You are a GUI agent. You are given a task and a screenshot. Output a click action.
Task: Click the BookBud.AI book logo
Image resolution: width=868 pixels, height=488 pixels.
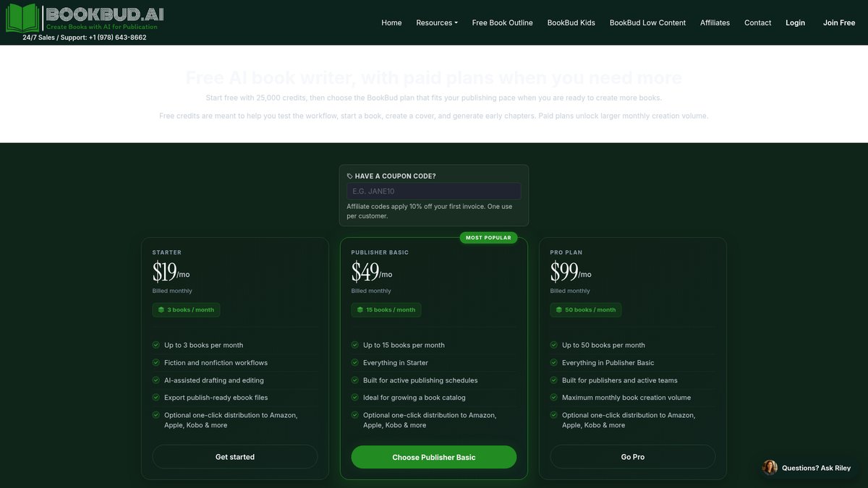[x=23, y=18]
